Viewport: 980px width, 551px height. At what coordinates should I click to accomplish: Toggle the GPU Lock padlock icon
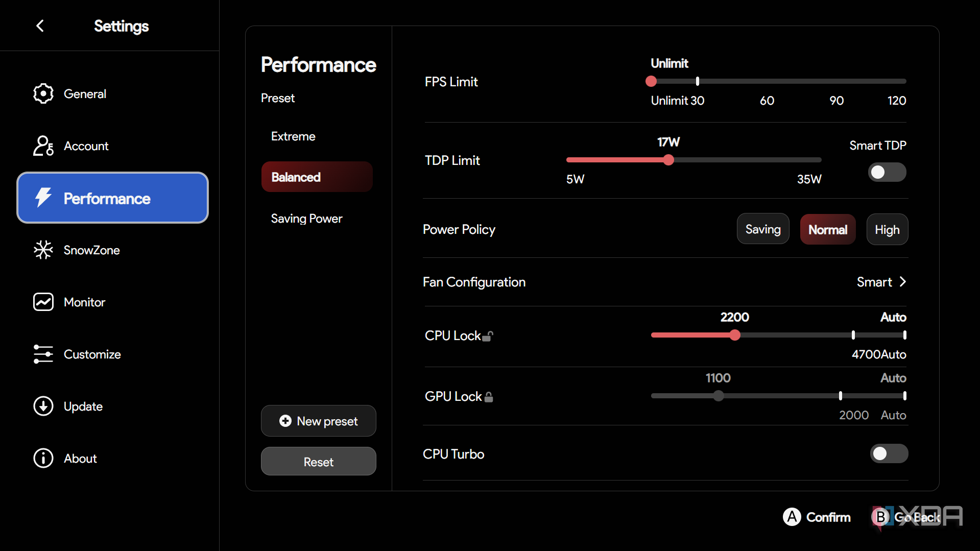click(x=489, y=397)
